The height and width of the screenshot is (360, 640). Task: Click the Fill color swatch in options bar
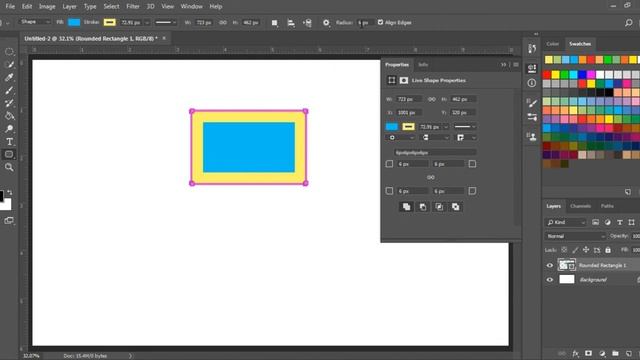tap(74, 22)
